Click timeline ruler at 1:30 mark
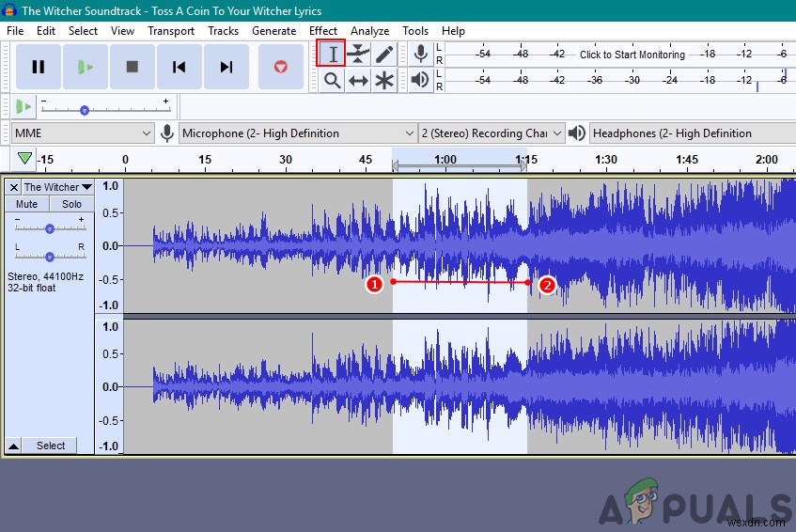 pyautogui.click(x=606, y=160)
